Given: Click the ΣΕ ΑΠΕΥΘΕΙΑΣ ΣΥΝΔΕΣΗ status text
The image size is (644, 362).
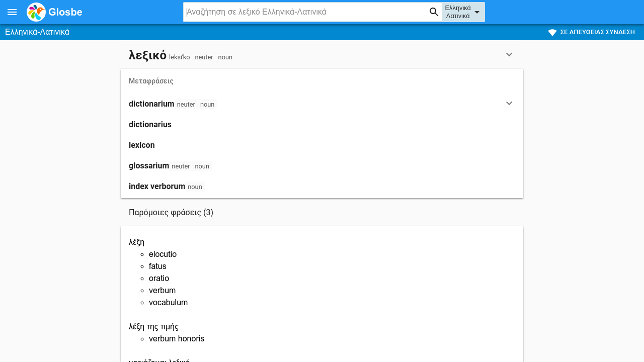Looking at the screenshot, I should pos(598,32).
